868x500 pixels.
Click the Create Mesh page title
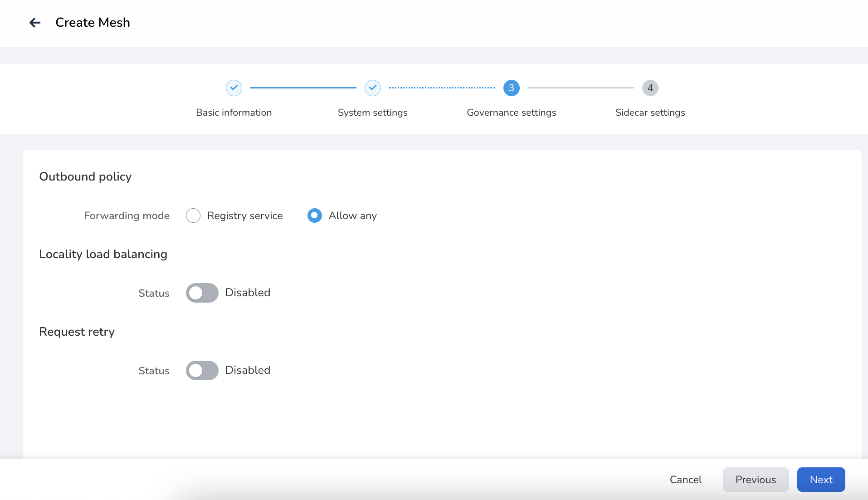click(93, 22)
